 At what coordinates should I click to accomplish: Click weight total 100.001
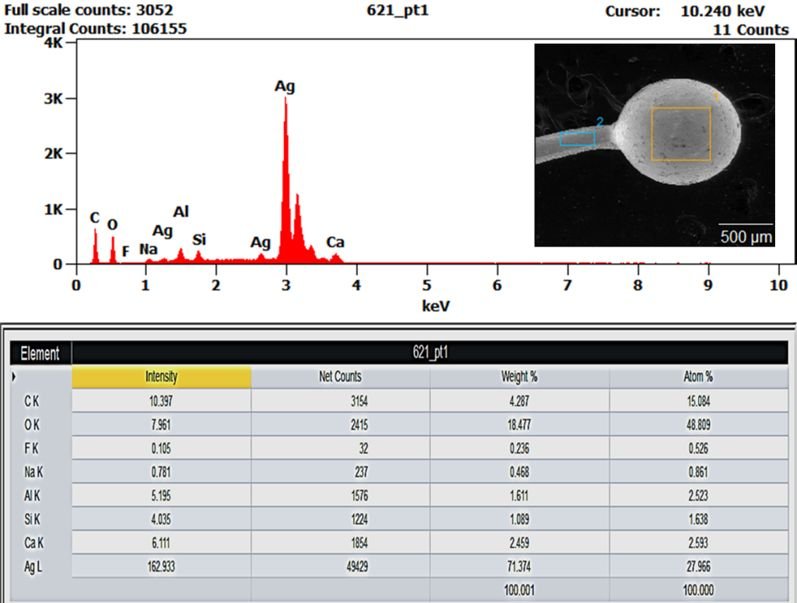tap(519, 590)
